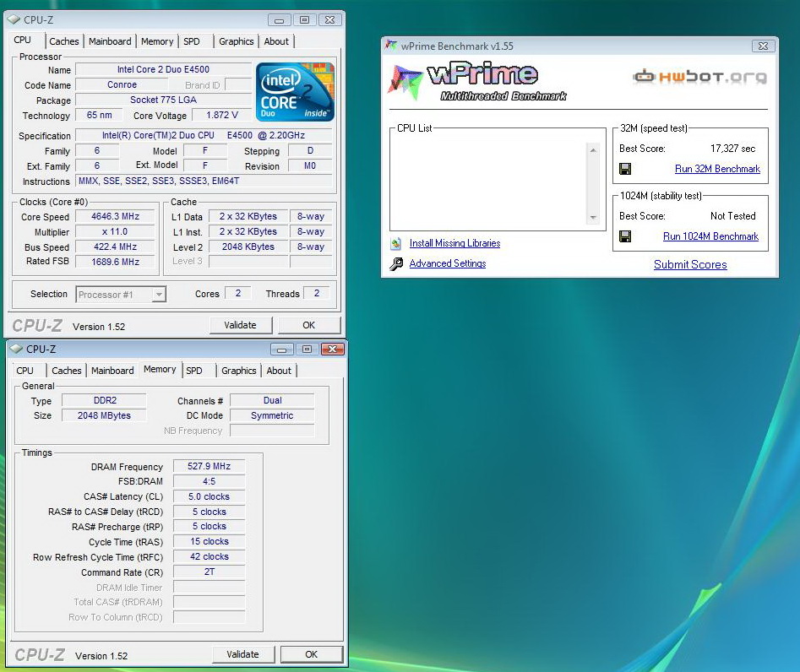Click the FSB:DRAM value 4:5
The width and height of the screenshot is (800, 672).
click(x=210, y=481)
